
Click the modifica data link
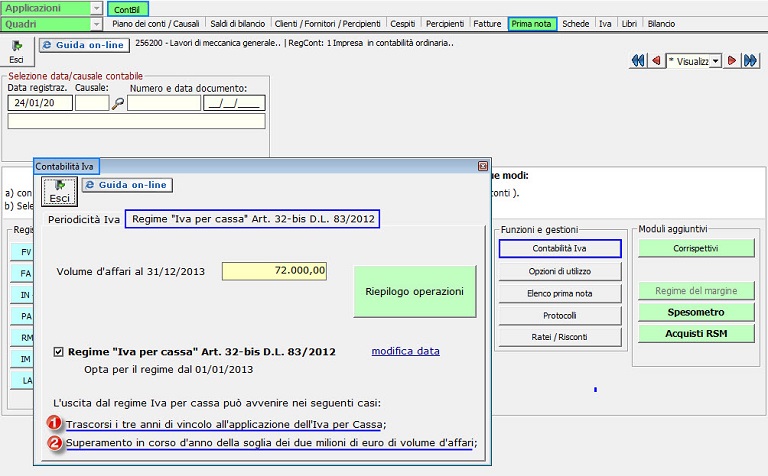tap(406, 351)
